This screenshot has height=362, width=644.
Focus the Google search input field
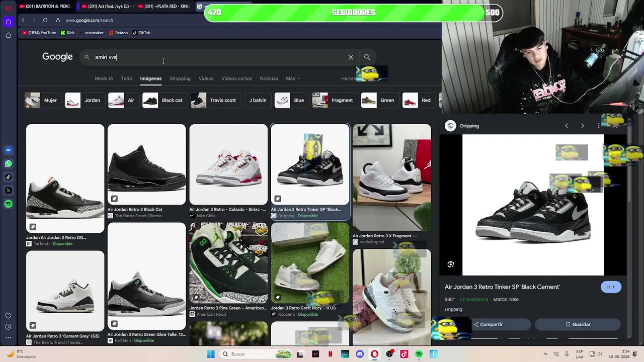[219, 57]
